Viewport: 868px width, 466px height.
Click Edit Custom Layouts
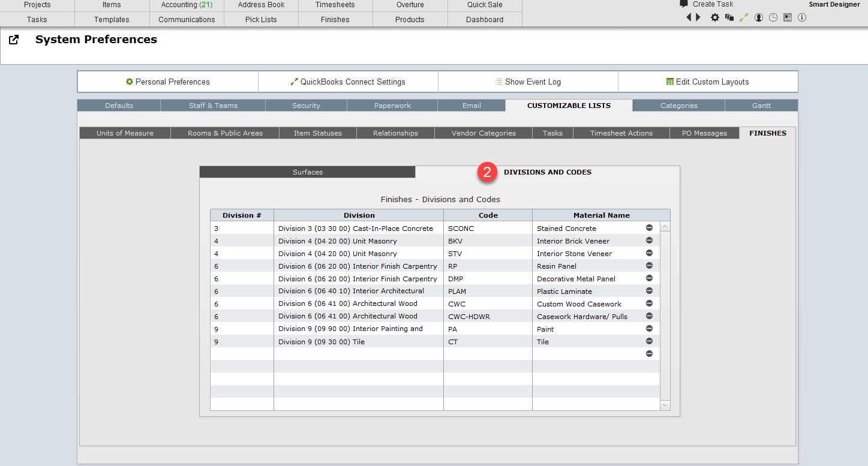point(708,82)
